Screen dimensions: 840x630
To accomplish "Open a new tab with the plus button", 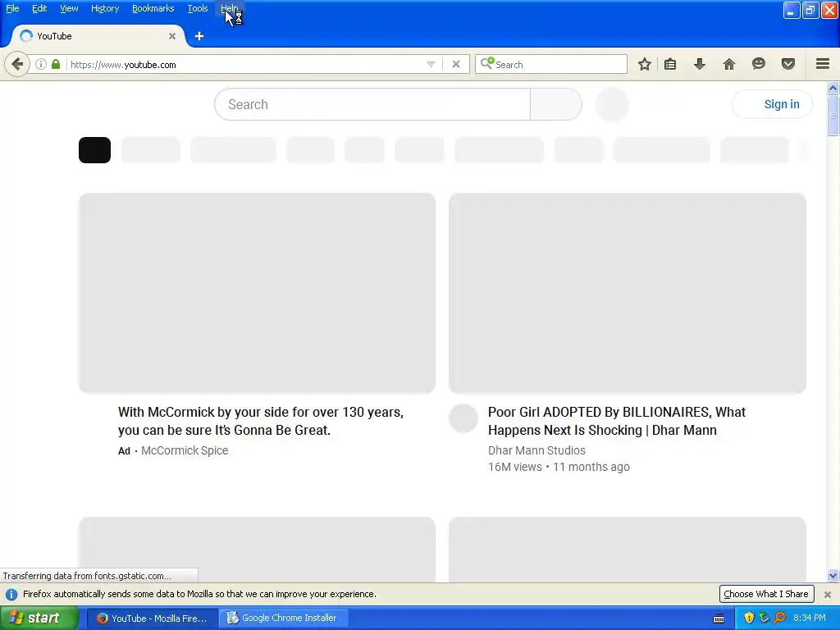I will coord(199,36).
